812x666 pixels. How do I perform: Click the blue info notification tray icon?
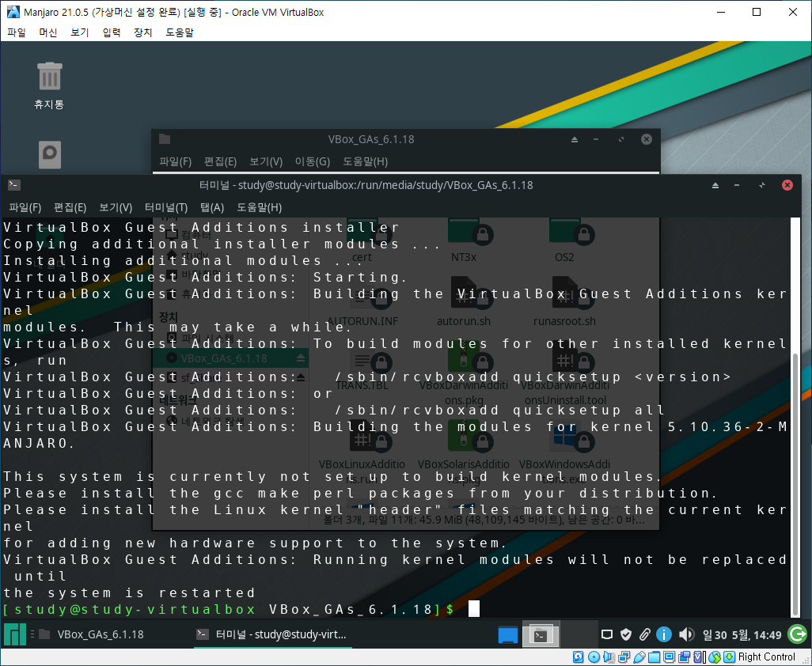coord(664,634)
